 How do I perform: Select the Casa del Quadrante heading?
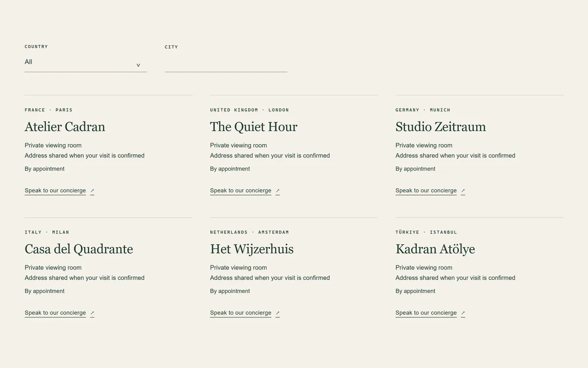(79, 249)
